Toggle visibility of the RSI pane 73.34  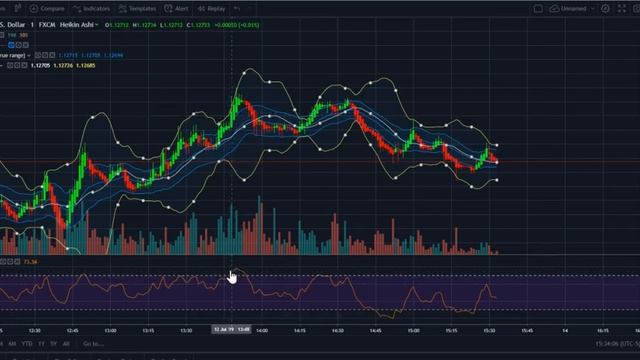click(x=3, y=262)
